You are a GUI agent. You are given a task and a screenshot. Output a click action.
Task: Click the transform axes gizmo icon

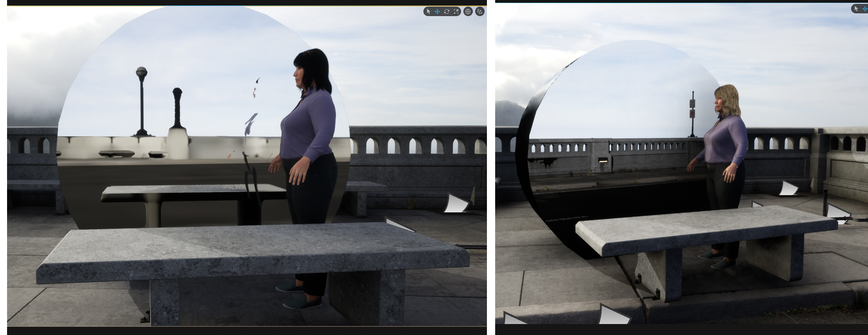click(x=479, y=12)
